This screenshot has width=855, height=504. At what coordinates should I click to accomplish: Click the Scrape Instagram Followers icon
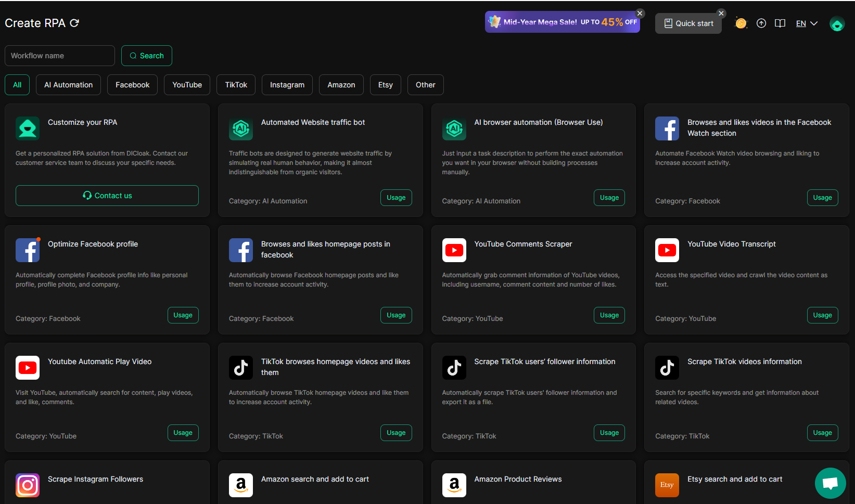28,485
